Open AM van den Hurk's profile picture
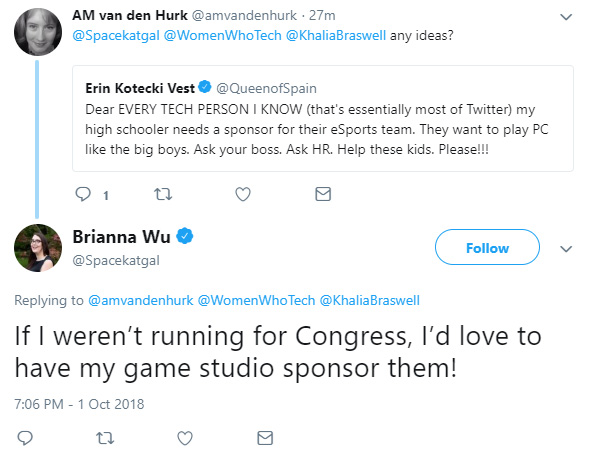 tap(38, 32)
